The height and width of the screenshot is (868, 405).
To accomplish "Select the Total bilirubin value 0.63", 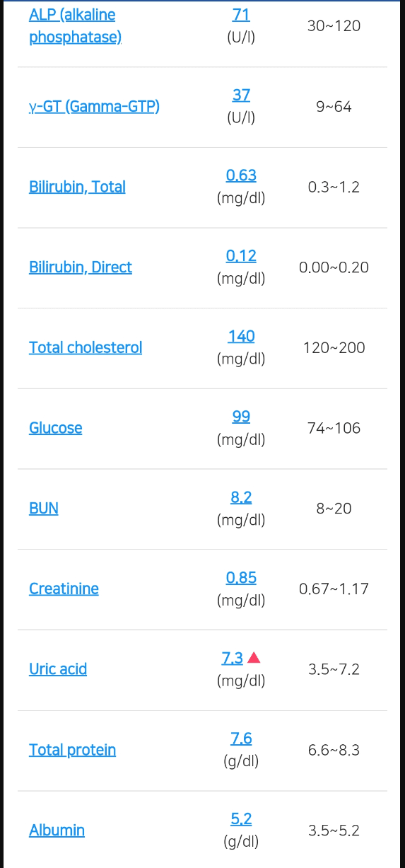I will click(x=241, y=175).
